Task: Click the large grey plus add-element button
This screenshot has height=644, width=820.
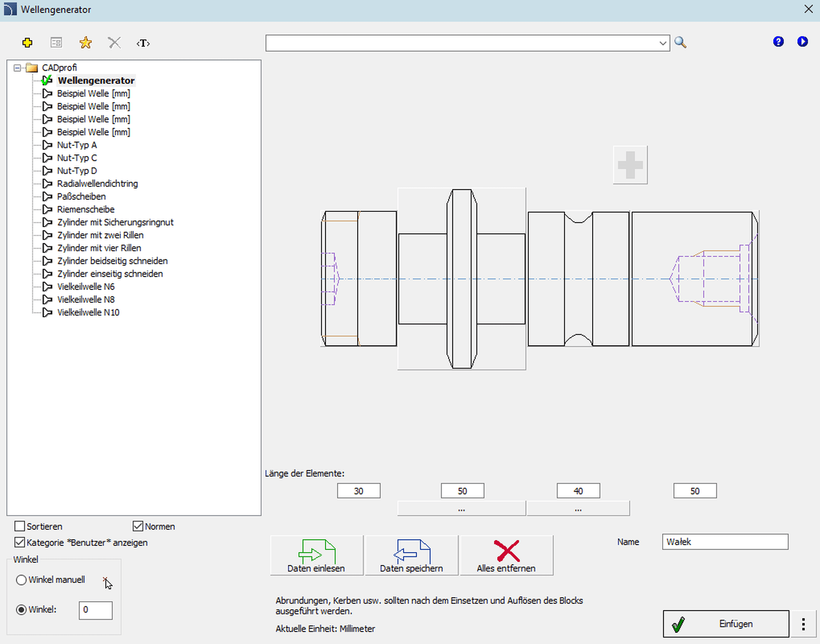Action: 630,165
